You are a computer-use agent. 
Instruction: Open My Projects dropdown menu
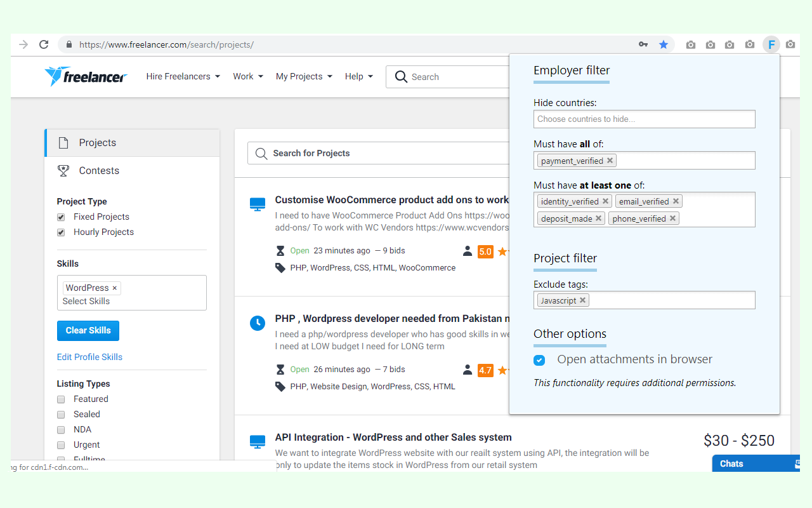tap(304, 76)
